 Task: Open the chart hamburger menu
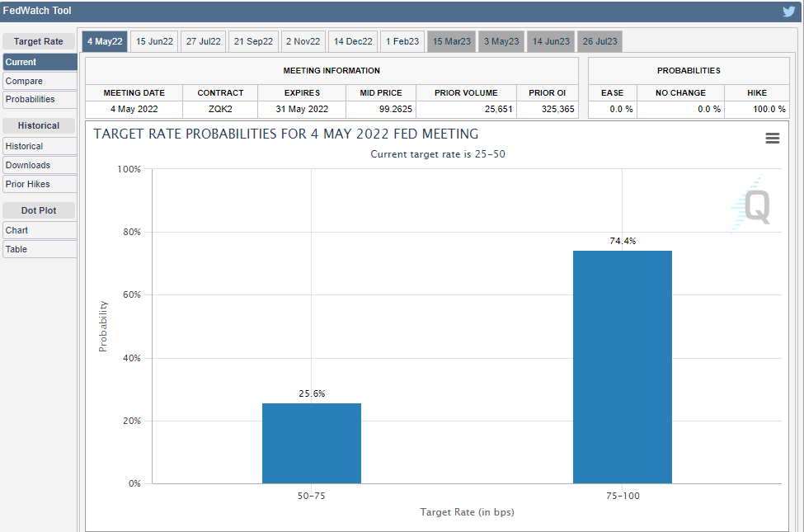[x=773, y=139]
